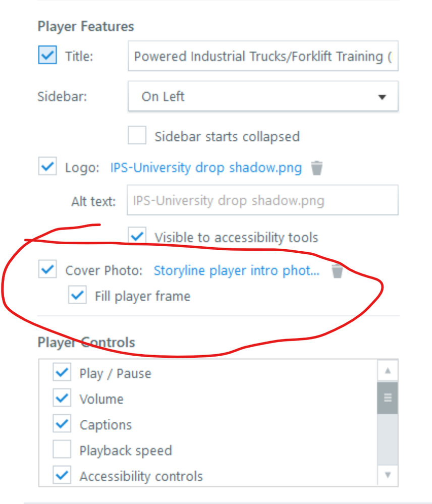The height and width of the screenshot is (504, 432).
Task: Open Storyline player intro photo link
Action: click(236, 271)
